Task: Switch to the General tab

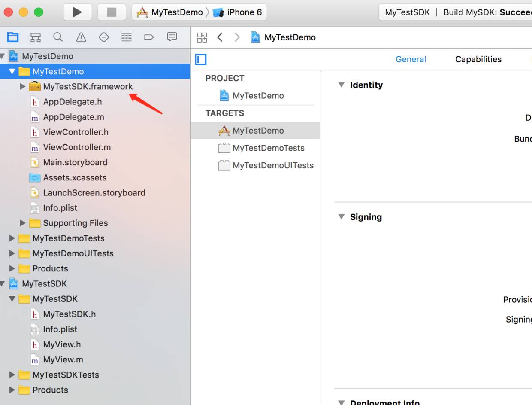Action: 411,59
